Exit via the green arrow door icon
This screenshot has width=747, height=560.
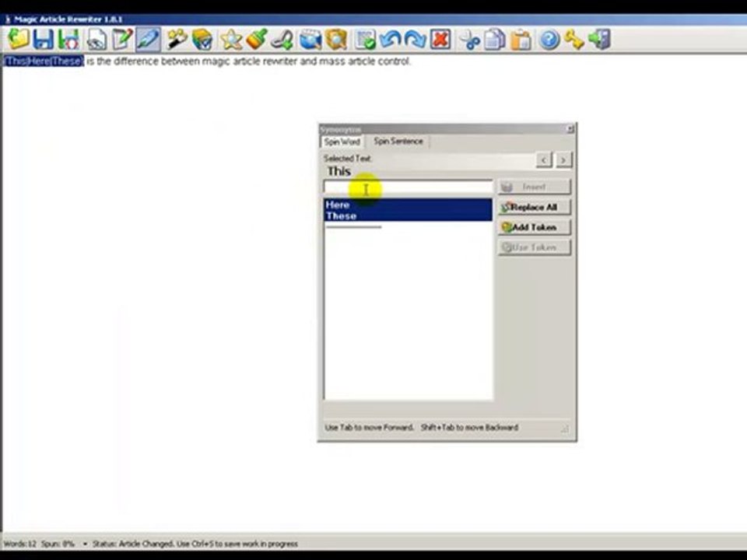[599, 40]
